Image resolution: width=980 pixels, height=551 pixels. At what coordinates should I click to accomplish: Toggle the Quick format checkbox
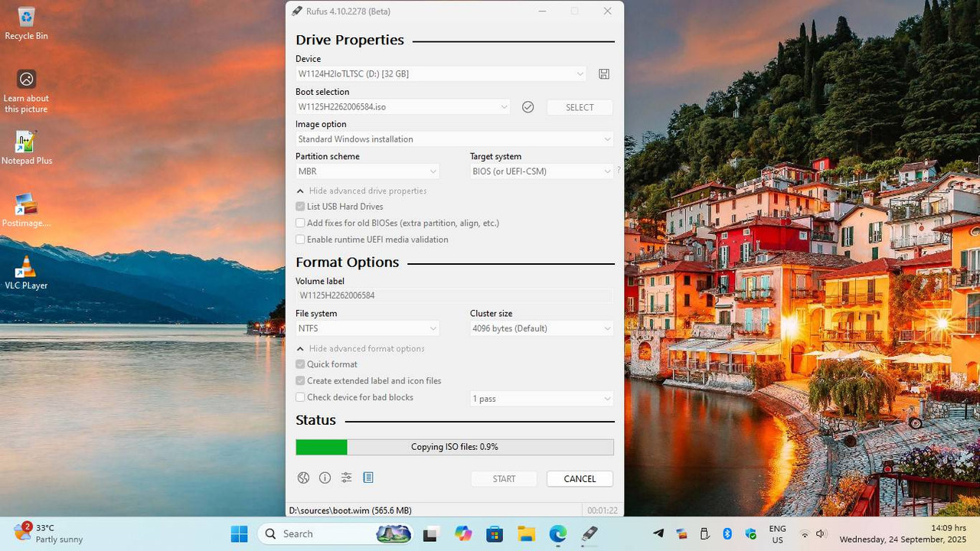tap(300, 364)
